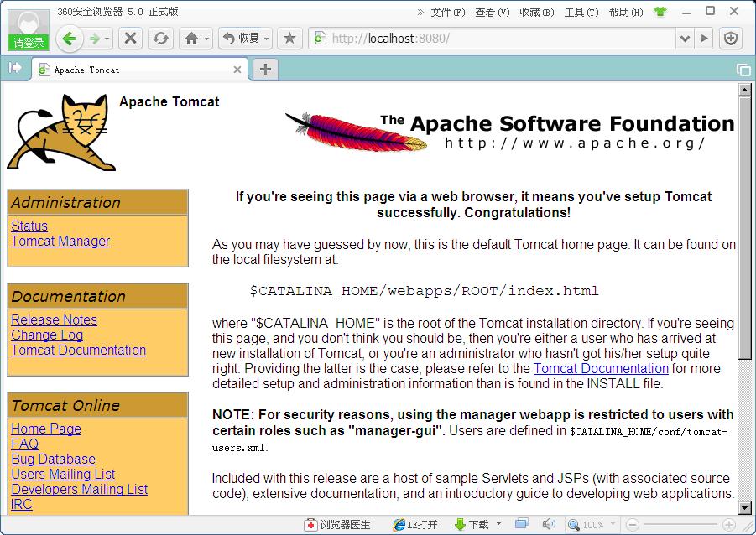Open the Change Log link
This screenshot has width=756, height=535.
coord(47,335)
